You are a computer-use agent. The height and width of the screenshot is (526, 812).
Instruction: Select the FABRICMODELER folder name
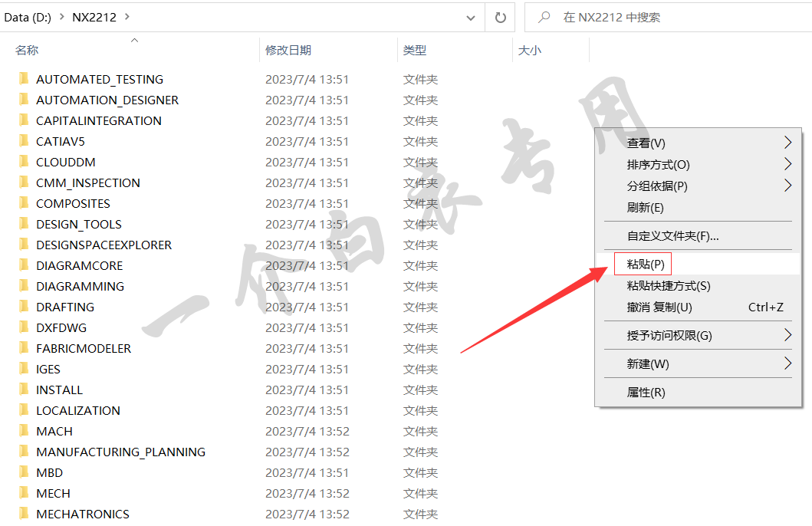click(x=84, y=348)
